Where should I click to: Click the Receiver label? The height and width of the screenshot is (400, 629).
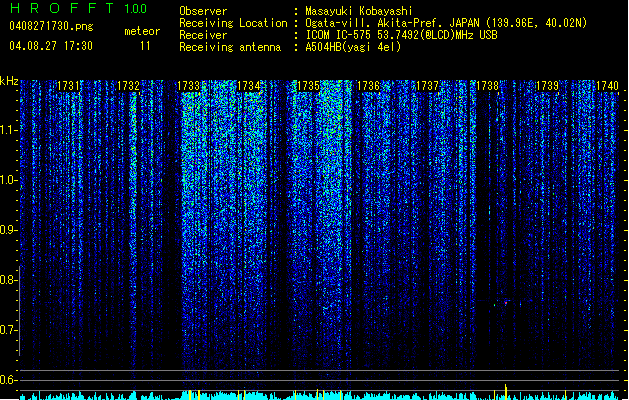203,35
